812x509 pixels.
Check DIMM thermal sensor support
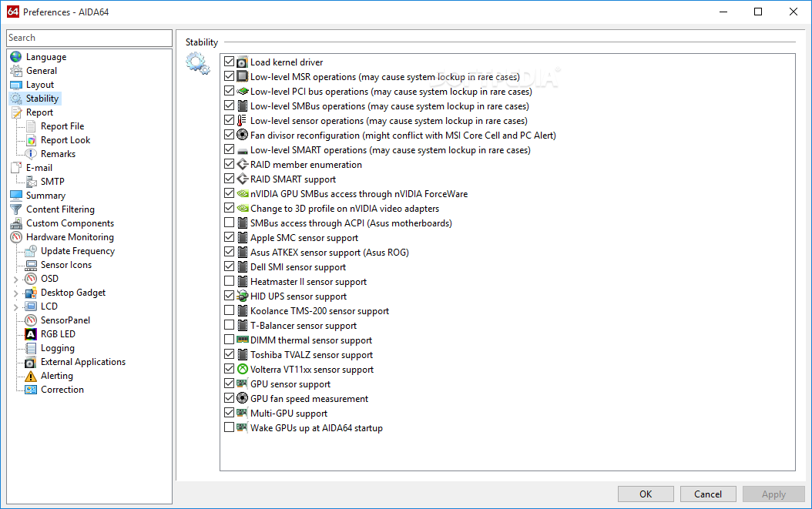(229, 340)
